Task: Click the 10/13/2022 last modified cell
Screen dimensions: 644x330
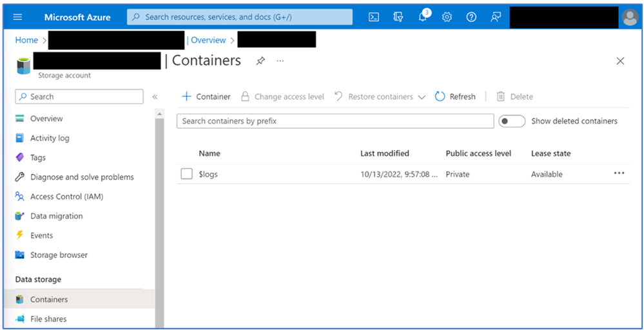Action: click(x=398, y=175)
